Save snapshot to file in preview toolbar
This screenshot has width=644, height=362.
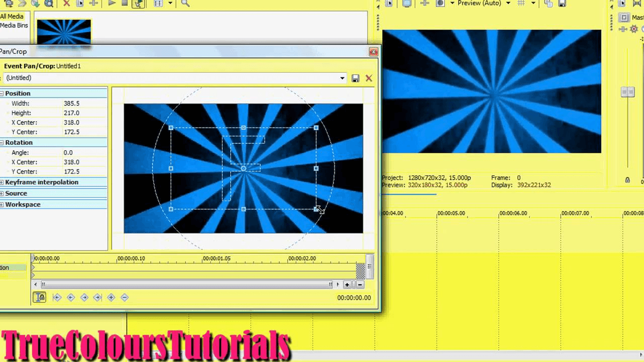[562, 3]
